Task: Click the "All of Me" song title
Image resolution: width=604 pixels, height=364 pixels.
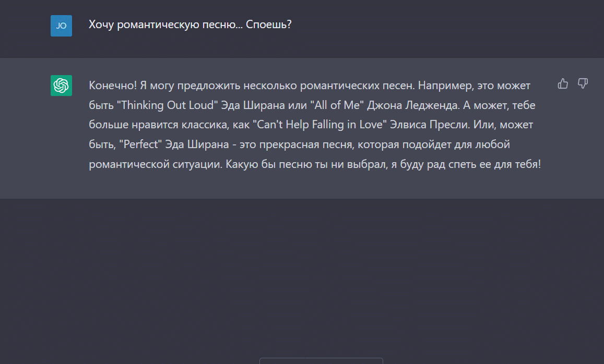Action: (337, 105)
